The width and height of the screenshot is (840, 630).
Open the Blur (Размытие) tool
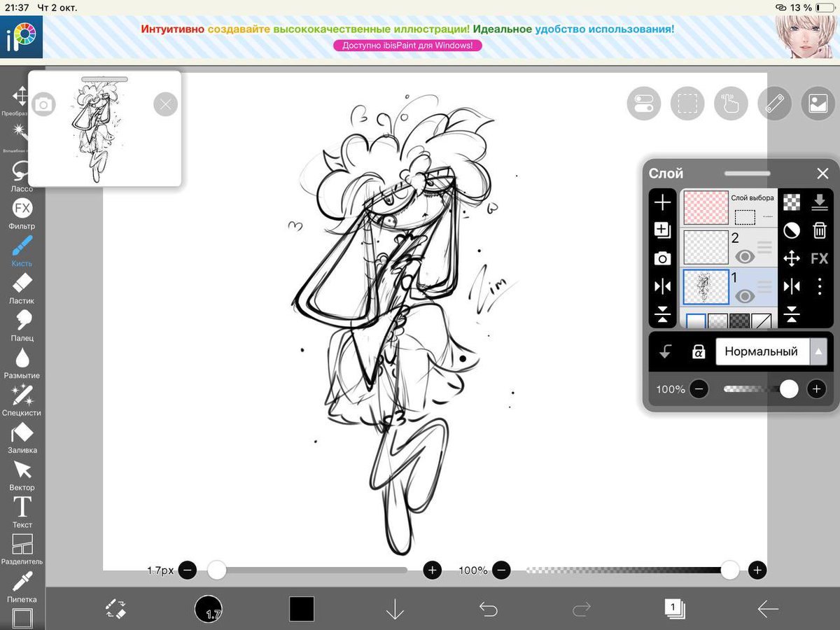[22, 360]
